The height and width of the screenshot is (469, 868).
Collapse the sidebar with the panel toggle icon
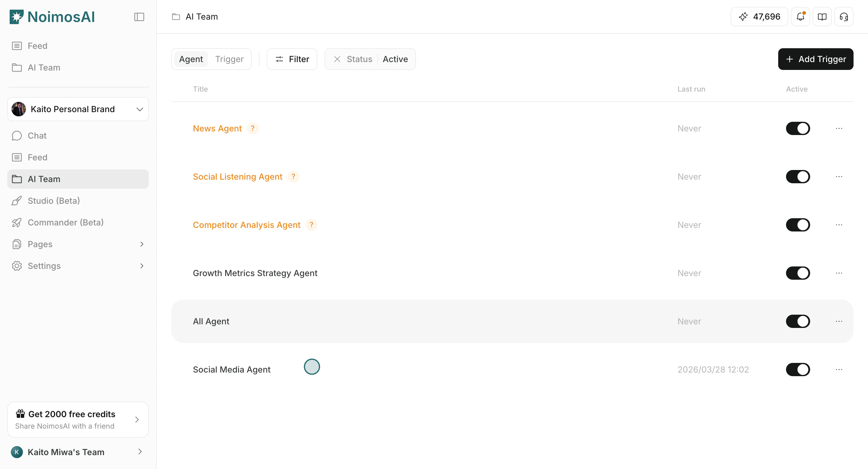139,17
